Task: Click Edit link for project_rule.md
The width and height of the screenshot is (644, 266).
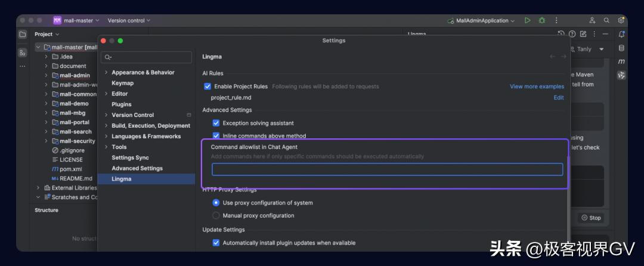Action: tap(558, 97)
